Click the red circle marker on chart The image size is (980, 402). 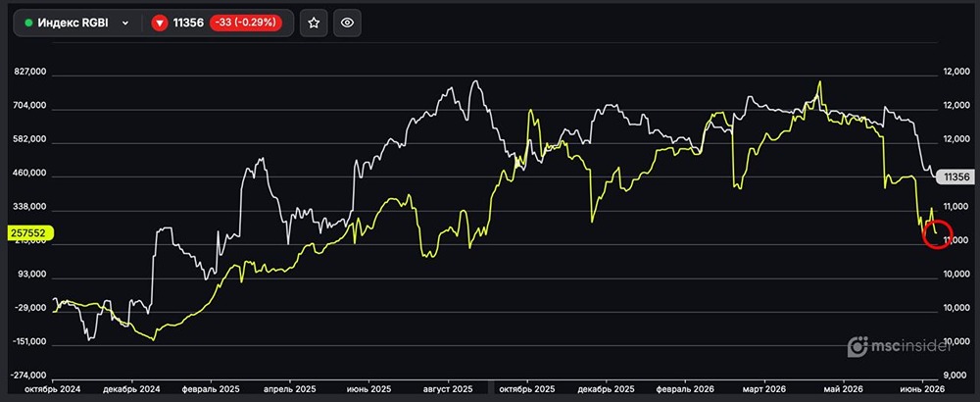(x=937, y=233)
